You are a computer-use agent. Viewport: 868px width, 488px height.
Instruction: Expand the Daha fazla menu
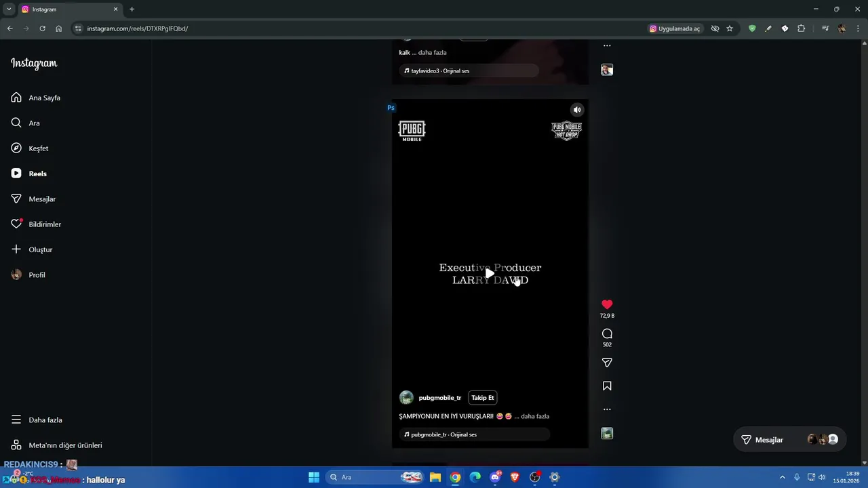(37, 420)
